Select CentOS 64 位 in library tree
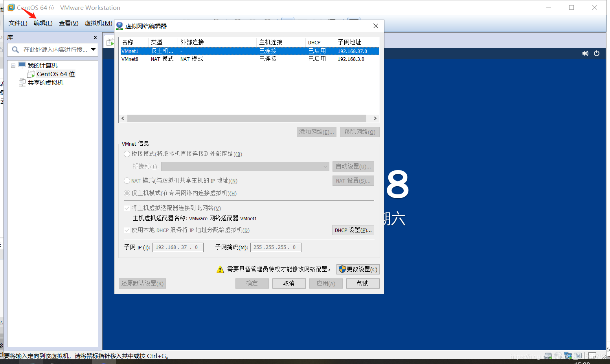This screenshot has width=610, height=364. click(56, 74)
